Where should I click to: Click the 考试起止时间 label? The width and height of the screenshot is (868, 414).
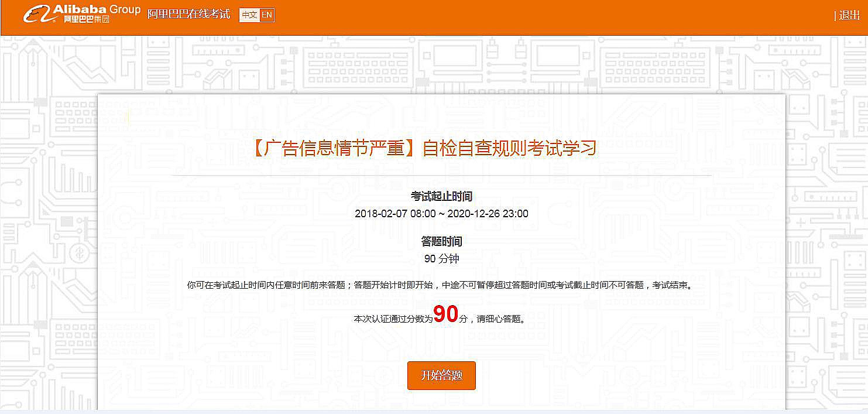click(441, 196)
